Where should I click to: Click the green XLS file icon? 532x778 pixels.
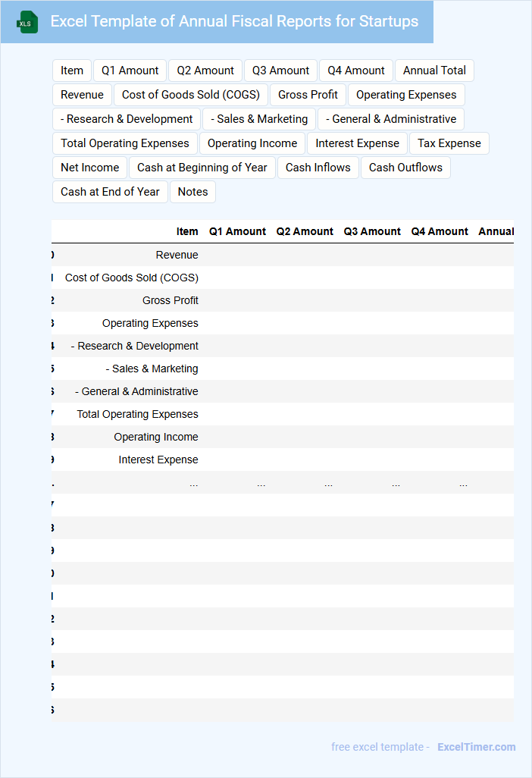(27, 22)
